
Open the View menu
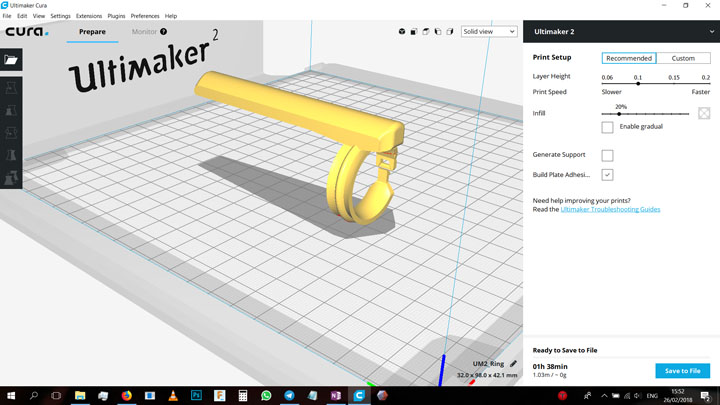tap(39, 16)
